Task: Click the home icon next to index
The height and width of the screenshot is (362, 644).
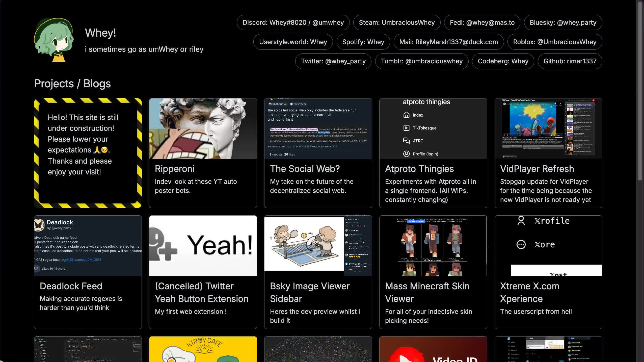Action: pos(406,115)
